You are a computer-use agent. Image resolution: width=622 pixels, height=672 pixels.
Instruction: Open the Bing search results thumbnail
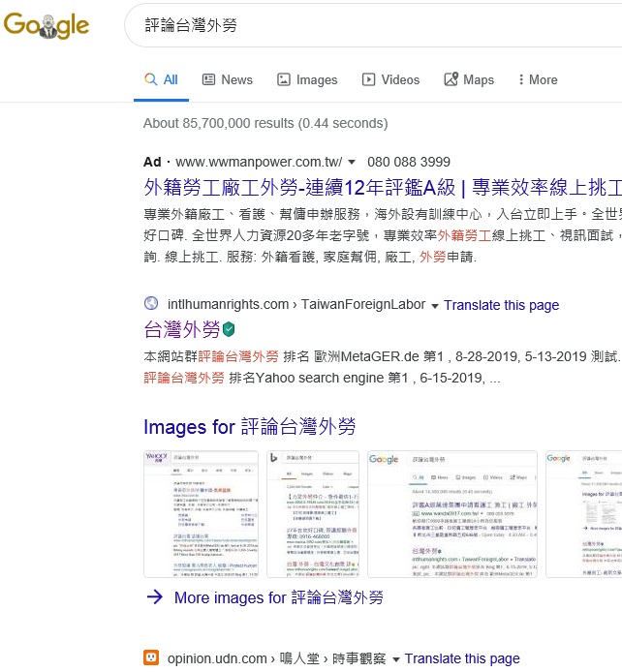point(313,514)
